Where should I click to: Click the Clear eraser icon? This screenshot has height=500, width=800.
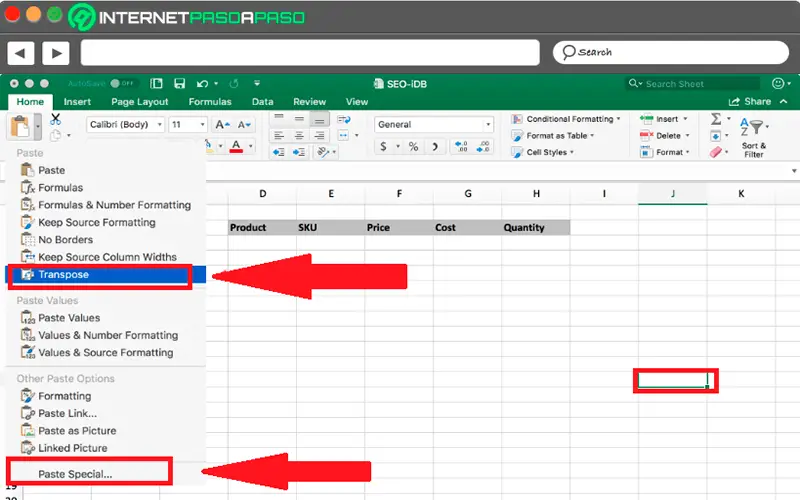(x=715, y=152)
